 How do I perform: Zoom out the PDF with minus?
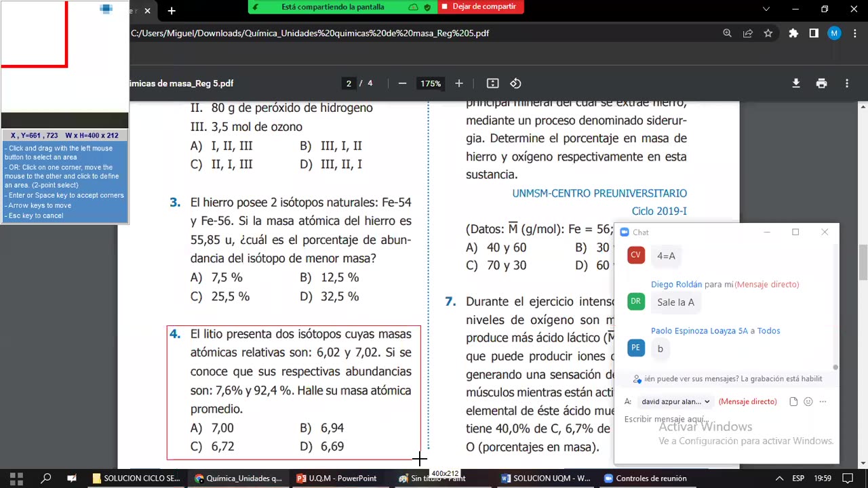[402, 83]
